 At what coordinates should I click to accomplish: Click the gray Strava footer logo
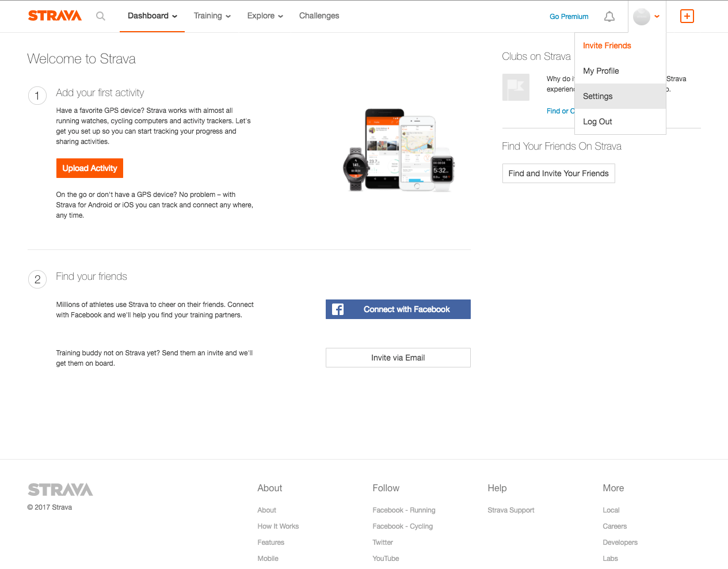click(60, 490)
